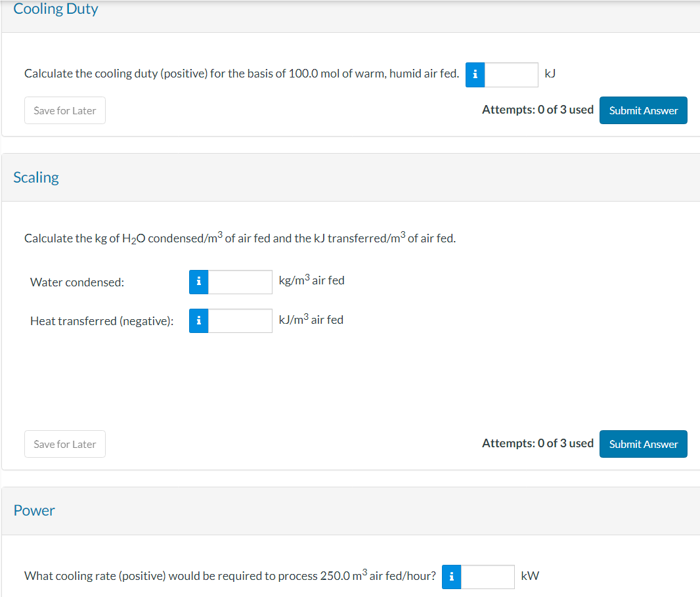This screenshot has height=597, width=700.
Task: Submit Answer for the Cooling Duty question
Action: point(643,110)
